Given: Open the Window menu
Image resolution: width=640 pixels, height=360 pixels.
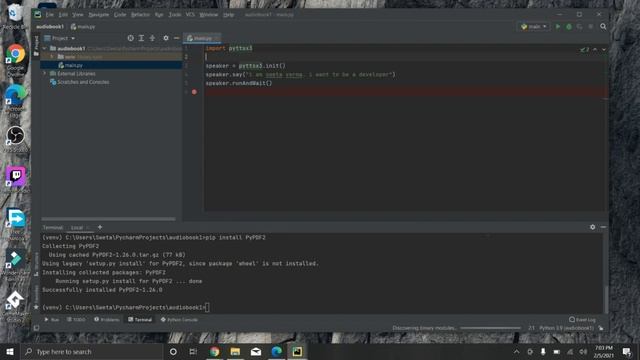Looking at the screenshot, I should 209,15.
